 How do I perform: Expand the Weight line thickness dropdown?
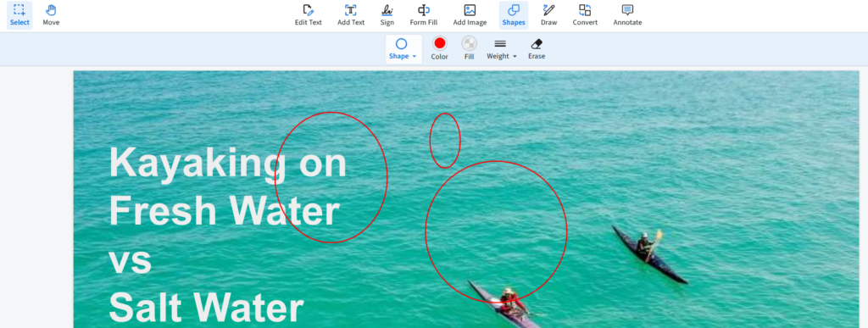(x=502, y=49)
